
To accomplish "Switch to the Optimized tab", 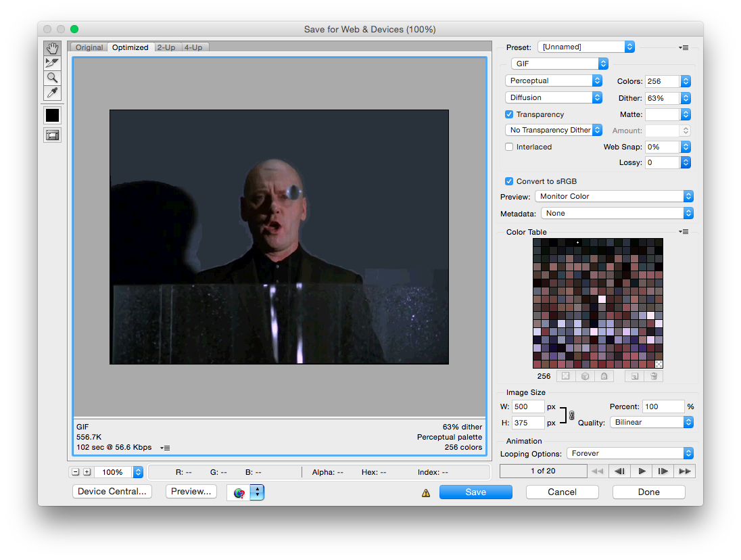I will click(x=130, y=47).
